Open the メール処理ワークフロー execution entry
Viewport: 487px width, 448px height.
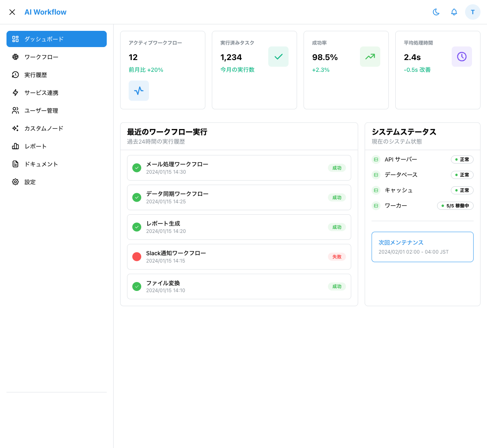point(239,168)
